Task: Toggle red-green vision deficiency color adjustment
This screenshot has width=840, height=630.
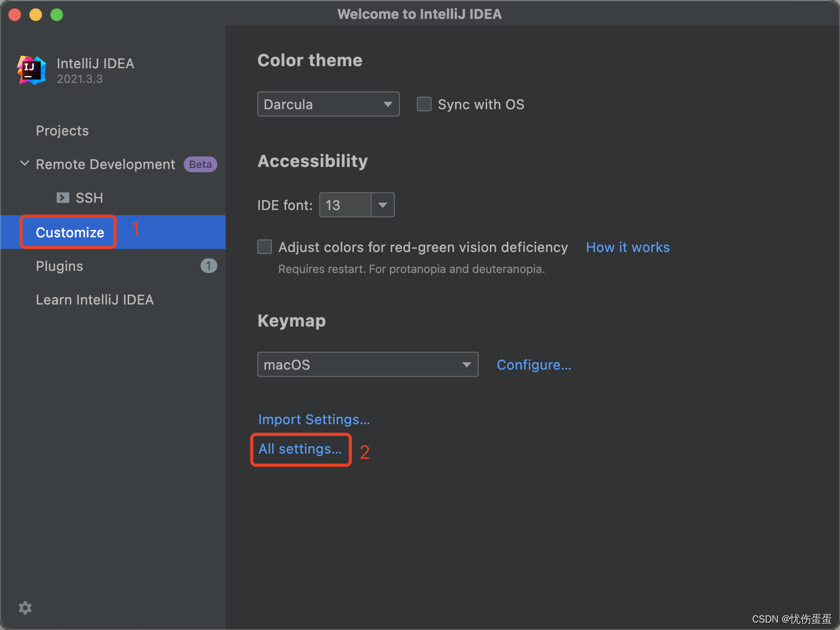Action: [265, 247]
